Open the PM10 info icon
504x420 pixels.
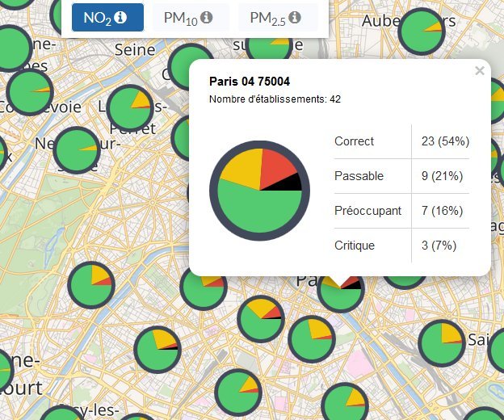point(206,17)
